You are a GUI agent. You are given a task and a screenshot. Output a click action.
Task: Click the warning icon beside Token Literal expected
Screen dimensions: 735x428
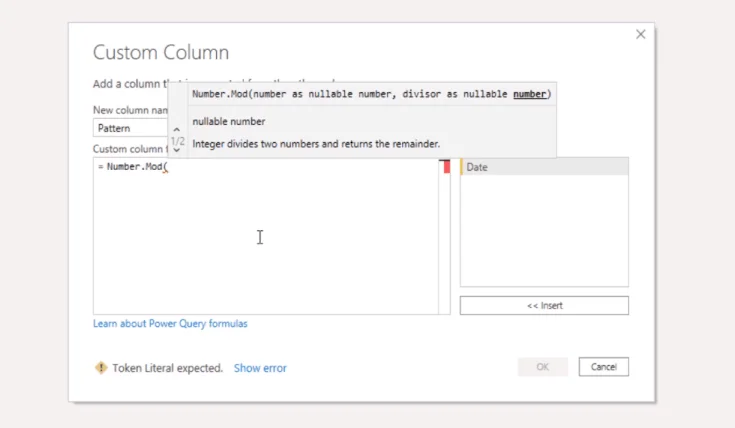click(101, 368)
